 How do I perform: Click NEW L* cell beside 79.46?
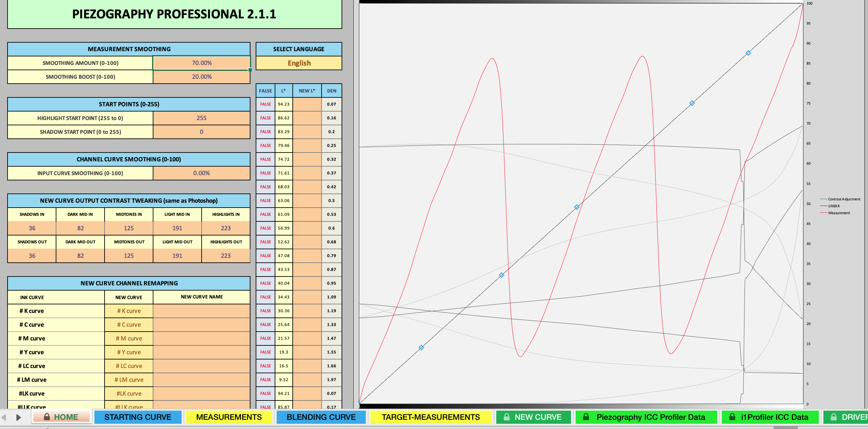coord(307,146)
